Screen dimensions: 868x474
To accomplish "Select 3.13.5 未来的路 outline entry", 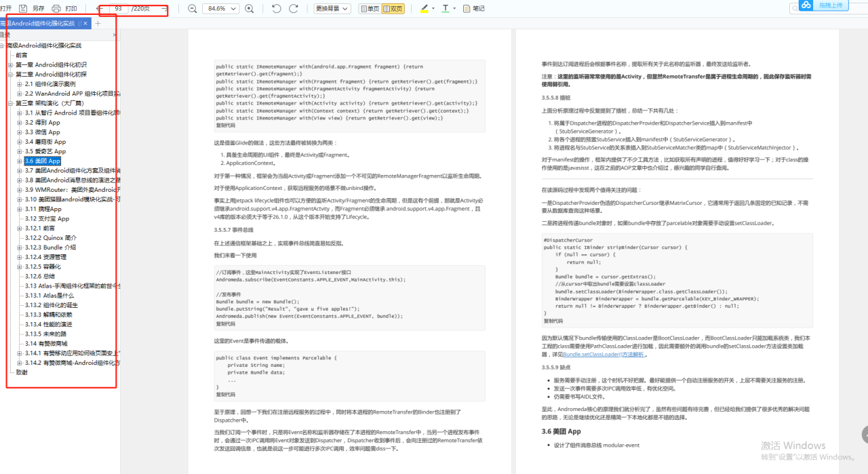I will click(x=45, y=334).
